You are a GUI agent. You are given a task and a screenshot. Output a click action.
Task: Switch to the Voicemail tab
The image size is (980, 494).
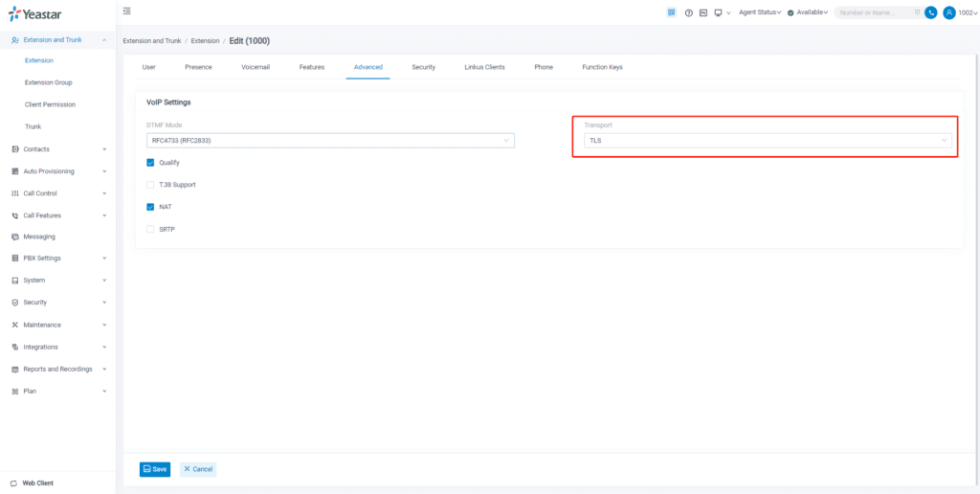256,67
